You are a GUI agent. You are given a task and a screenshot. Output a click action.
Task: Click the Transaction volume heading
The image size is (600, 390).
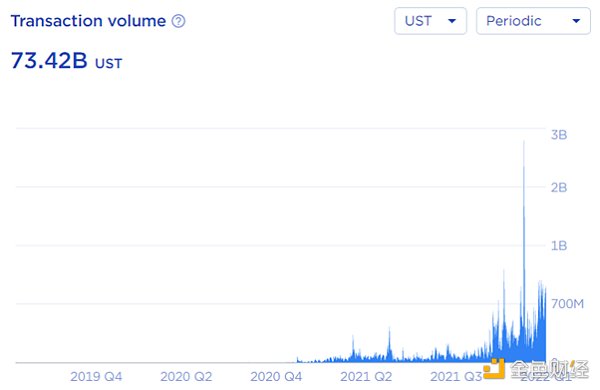click(88, 21)
